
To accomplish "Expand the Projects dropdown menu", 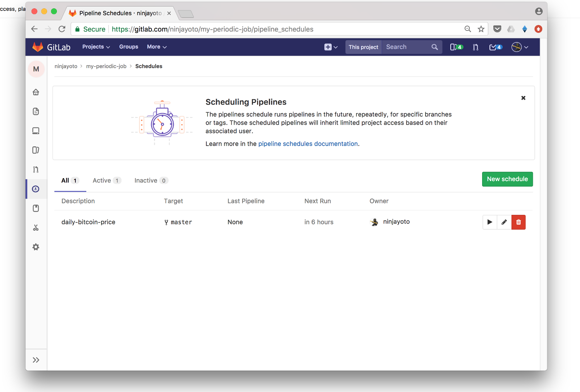I will [96, 47].
